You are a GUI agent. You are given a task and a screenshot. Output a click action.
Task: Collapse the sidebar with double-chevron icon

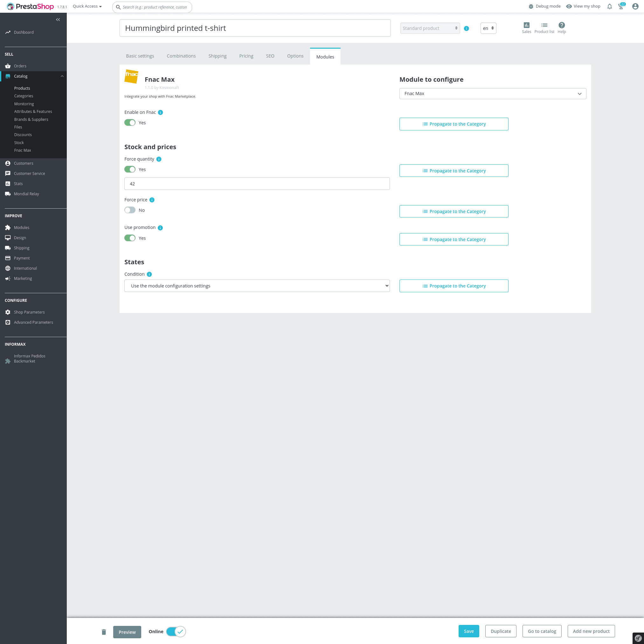58,20
